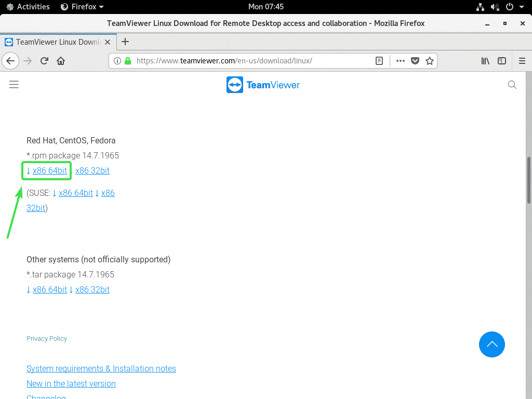The height and width of the screenshot is (399, 532).
Task: Toggle reader view icon in address bar
Action: pos(379,61)
